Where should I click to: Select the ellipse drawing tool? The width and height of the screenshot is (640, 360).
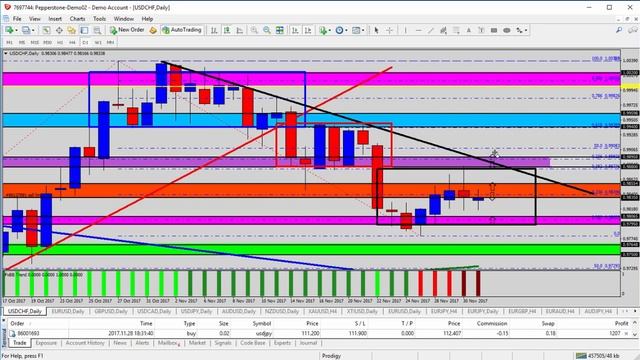[x=507, y=30]
